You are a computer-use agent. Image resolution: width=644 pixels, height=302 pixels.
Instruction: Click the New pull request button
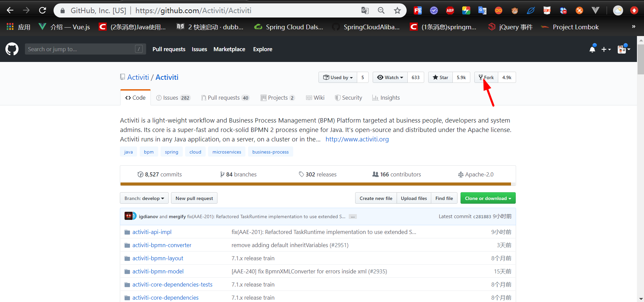194,198
